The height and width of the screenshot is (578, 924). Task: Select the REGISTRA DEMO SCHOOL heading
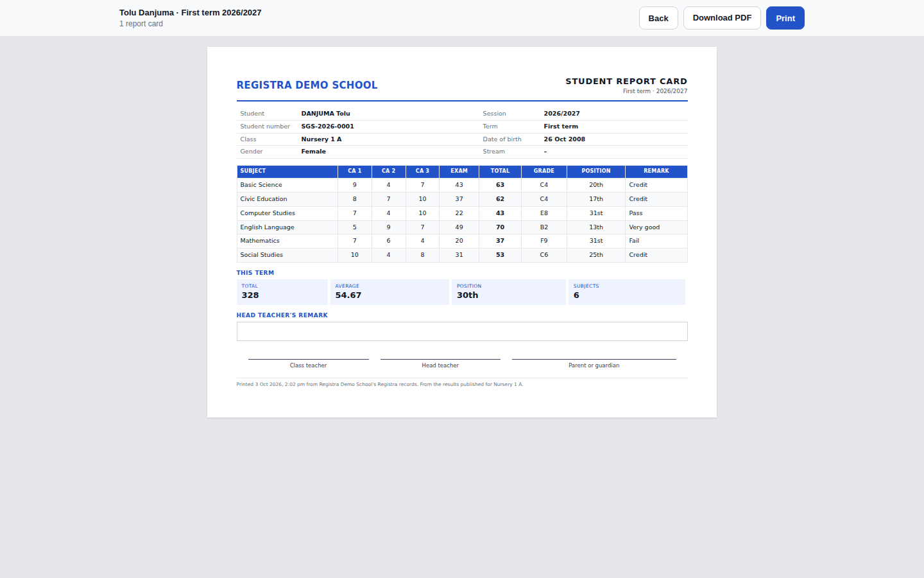(x=307, y=85)
